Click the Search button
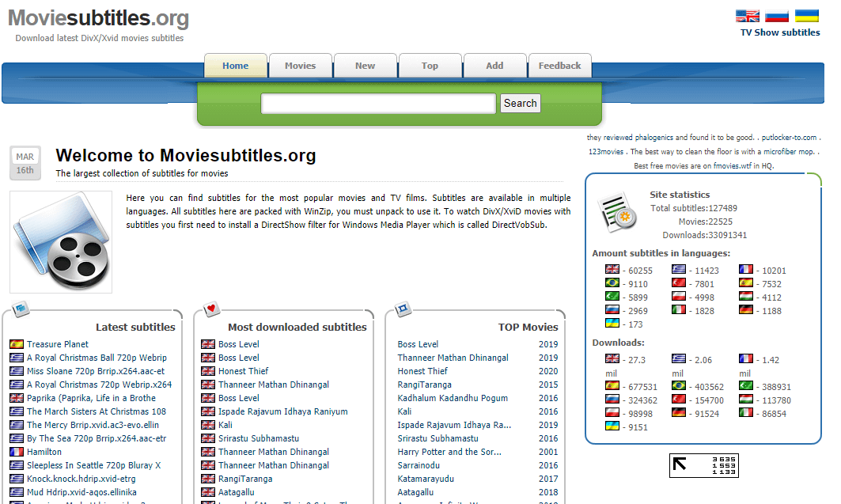Viewport: 841px width, 504px height. point(521,103)
